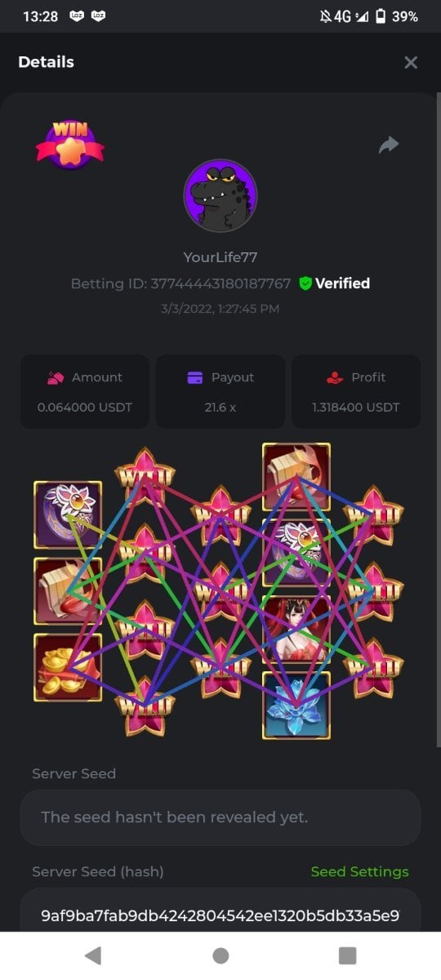
Task: Open the Seed Settings link
Action: (359, 871)
